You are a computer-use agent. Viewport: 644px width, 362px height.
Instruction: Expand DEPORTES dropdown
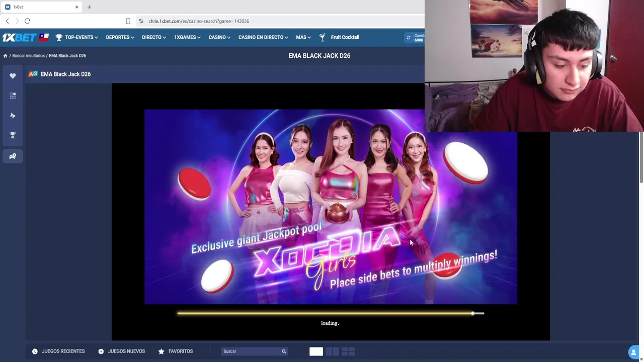pos(120,37)
